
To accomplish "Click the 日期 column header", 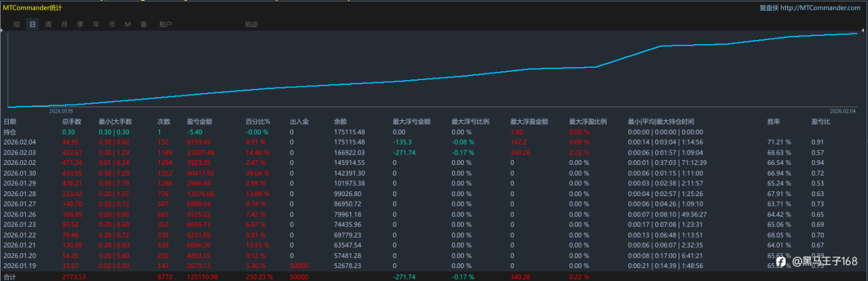I will (x=10, y=121).
